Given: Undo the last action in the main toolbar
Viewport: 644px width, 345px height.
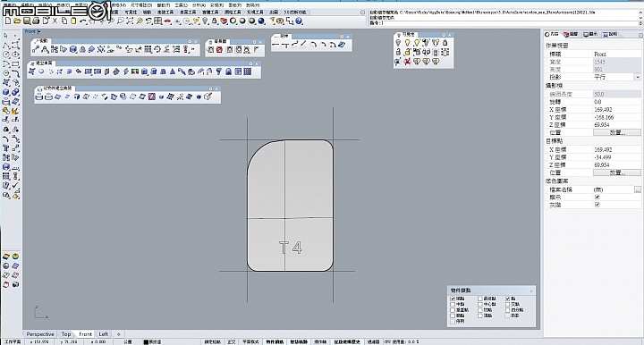Looking at the screenshot, I should pos(83,21).
